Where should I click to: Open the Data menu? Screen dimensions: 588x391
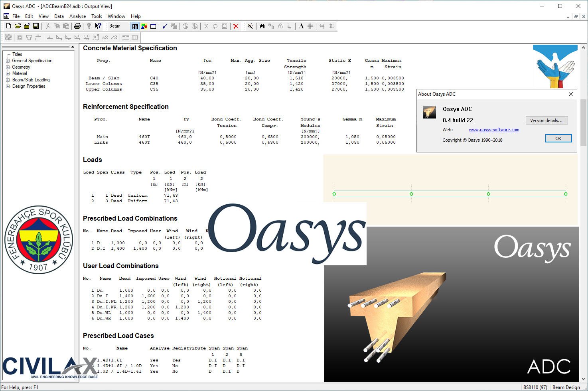(59, 16)
